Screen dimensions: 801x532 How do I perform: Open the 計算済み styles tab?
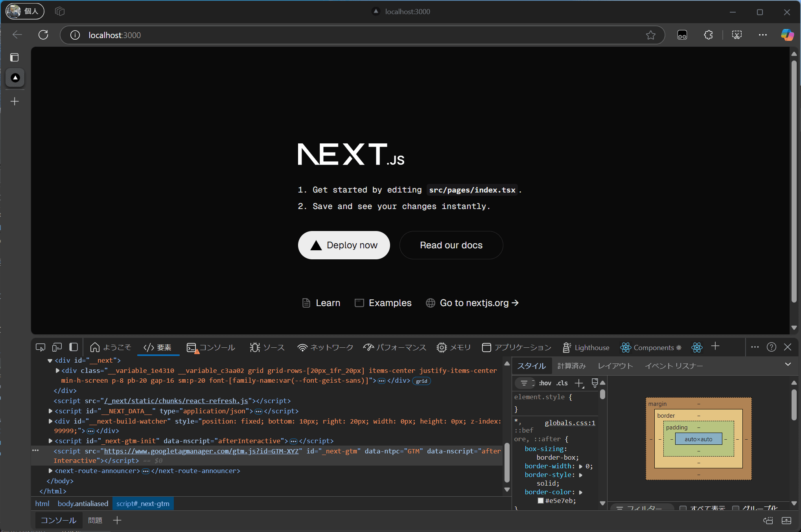click(x=571, y=366)
